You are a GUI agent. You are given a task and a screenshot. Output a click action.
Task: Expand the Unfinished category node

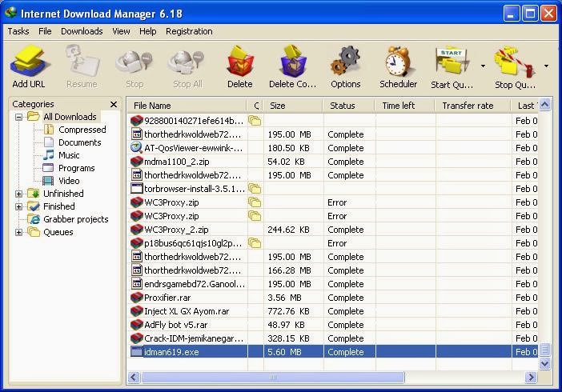[18, 194]
